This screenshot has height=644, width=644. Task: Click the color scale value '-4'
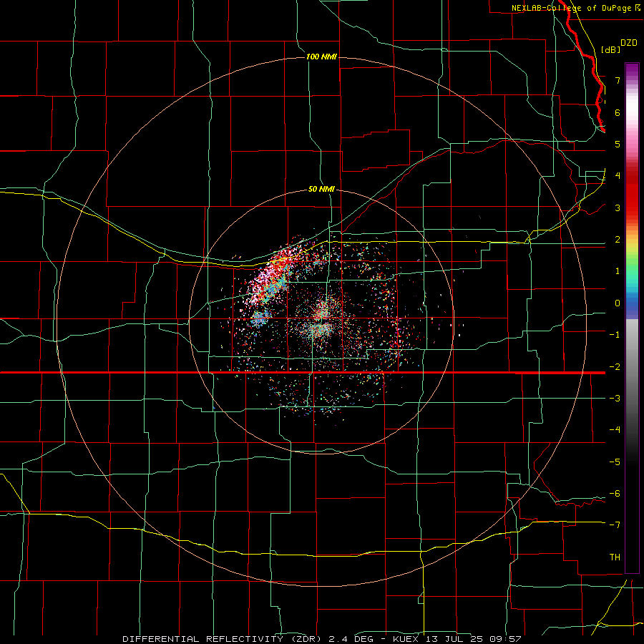point(615,430)
